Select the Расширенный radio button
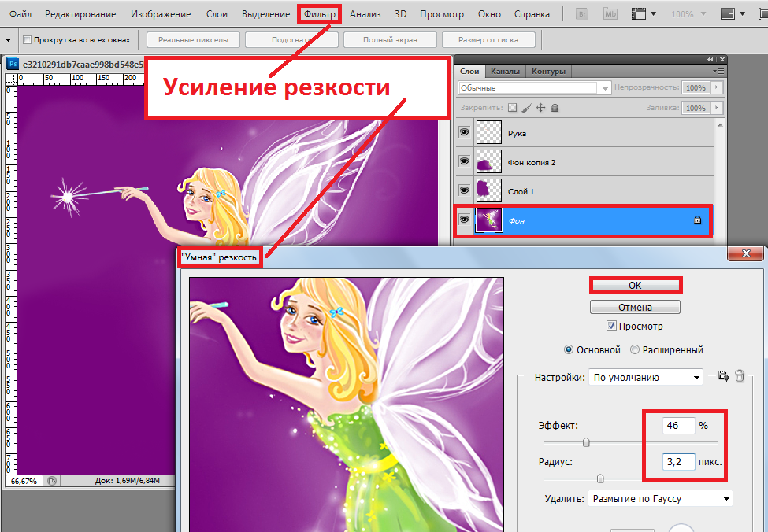This screenshot has height=532, width=768. pyautogui.click(x=635, y=350)
